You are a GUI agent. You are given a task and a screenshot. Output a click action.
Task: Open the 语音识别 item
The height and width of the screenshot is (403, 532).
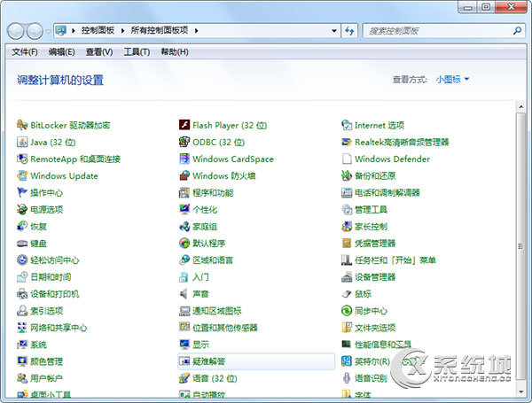point(364,378)
